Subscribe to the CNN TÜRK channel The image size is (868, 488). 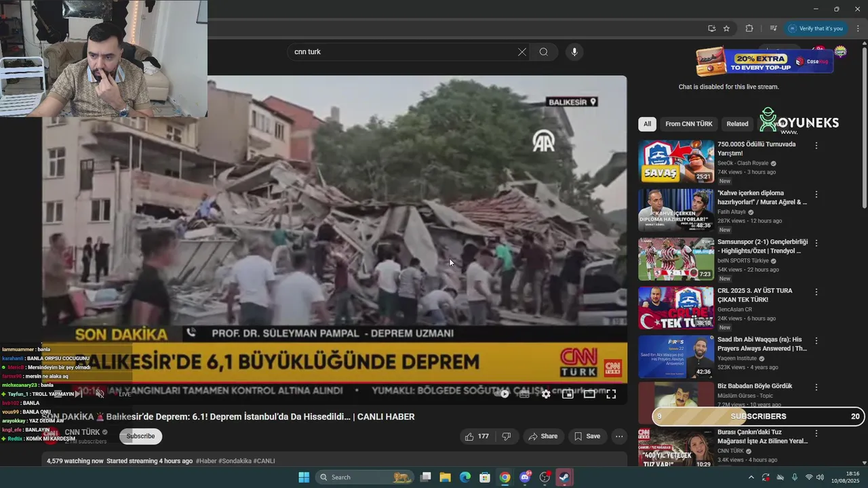140,436
